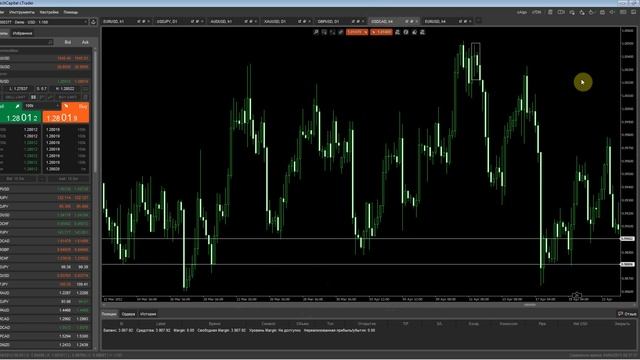Switch to the История tab
The image size is (640, 360).
(148, 314)
